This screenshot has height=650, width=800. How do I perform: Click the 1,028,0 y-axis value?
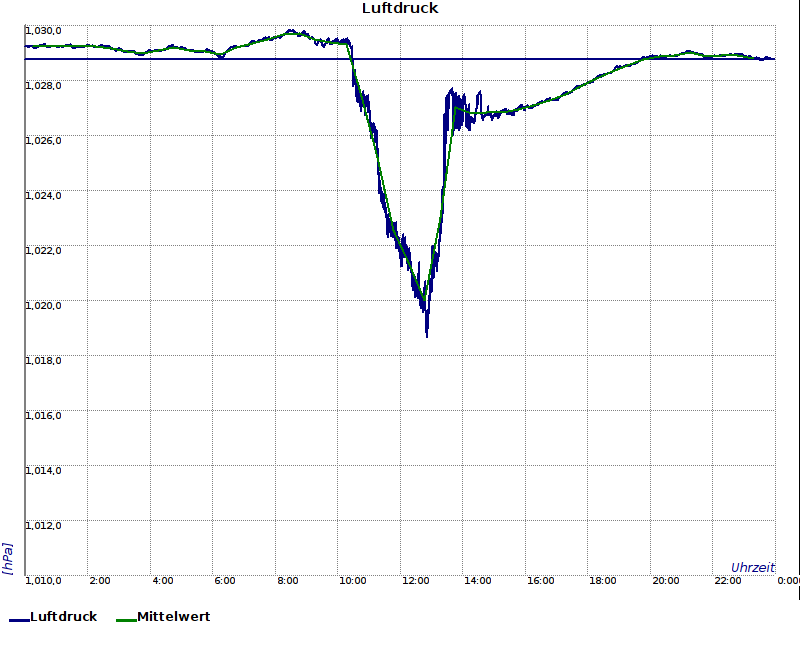click(x=43, y=85)
